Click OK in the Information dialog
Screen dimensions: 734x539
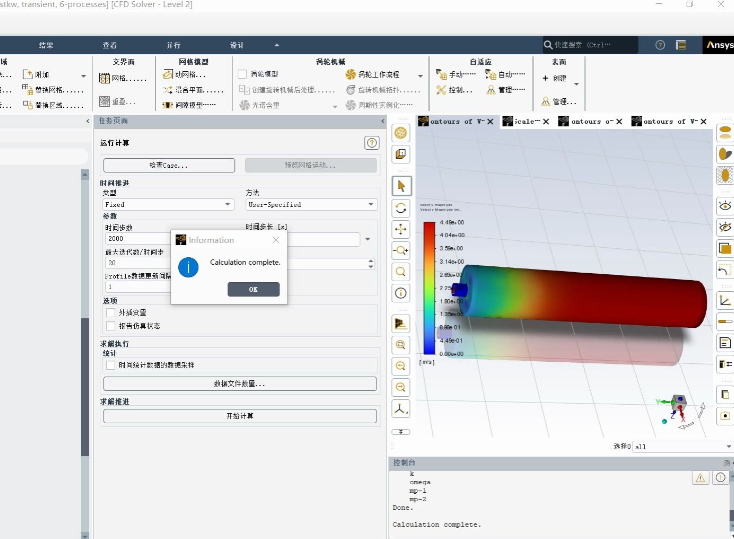point(254,289)
